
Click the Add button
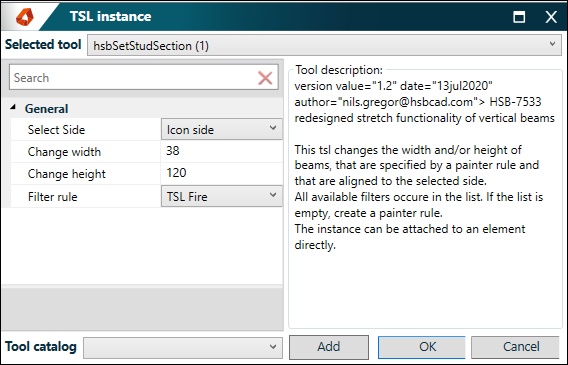[329, 347]
